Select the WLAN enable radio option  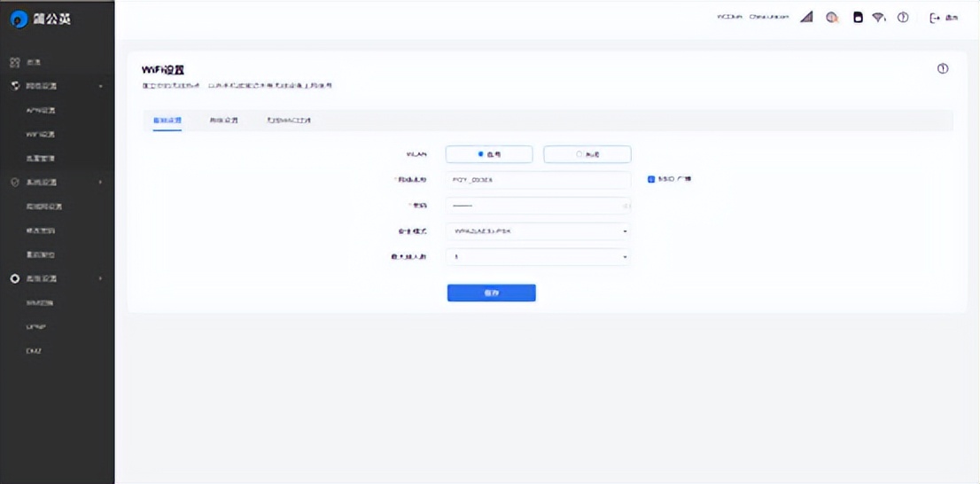point(489,154)
